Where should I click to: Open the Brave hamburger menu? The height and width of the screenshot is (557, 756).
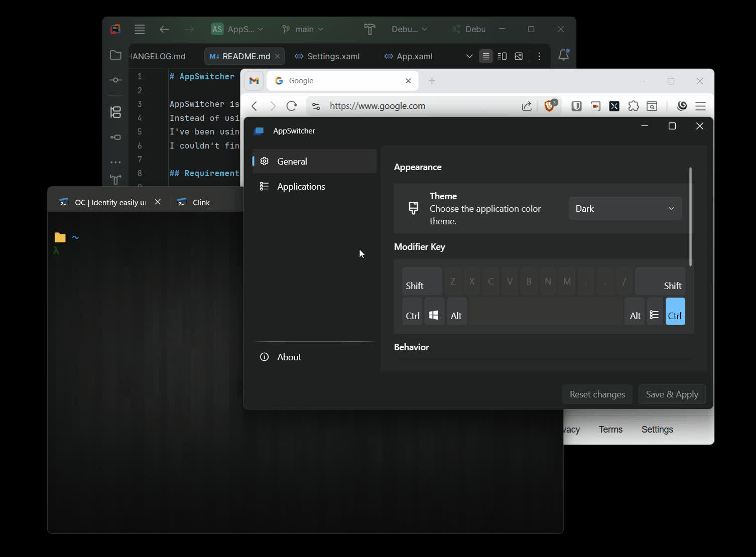point(700,106)
